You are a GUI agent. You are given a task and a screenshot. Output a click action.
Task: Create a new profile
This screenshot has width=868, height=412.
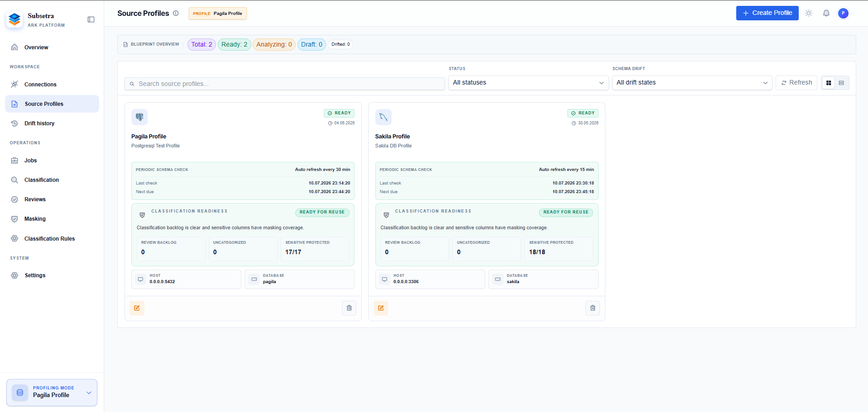click(767, 13)
